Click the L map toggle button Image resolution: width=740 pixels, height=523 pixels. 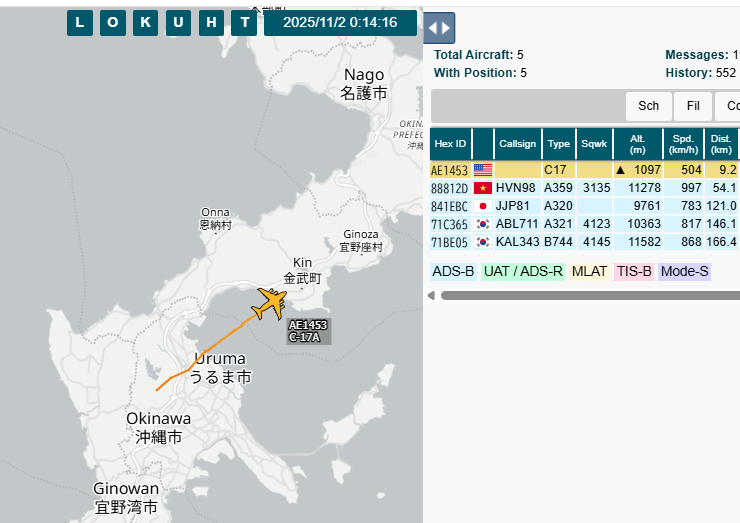tap(80, 23)
